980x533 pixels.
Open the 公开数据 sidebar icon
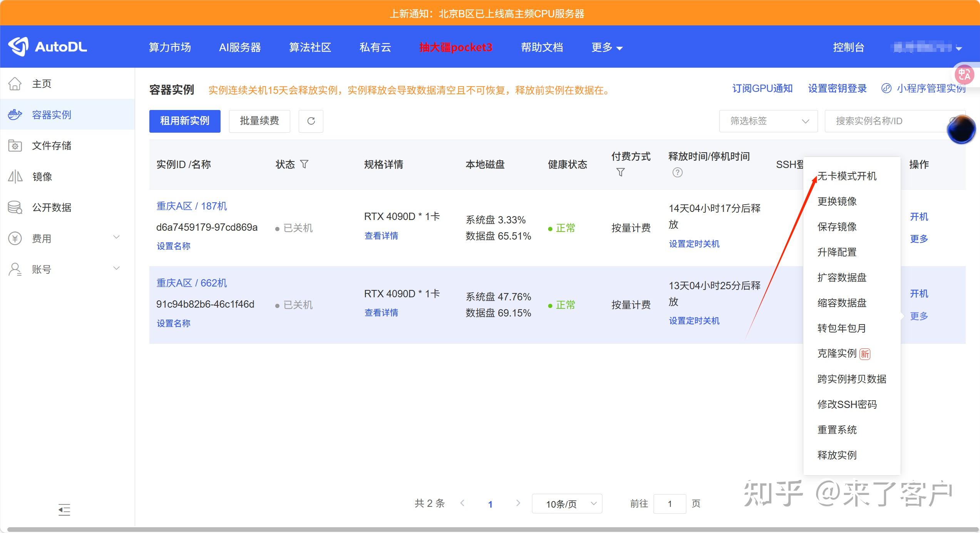point(15,207)
